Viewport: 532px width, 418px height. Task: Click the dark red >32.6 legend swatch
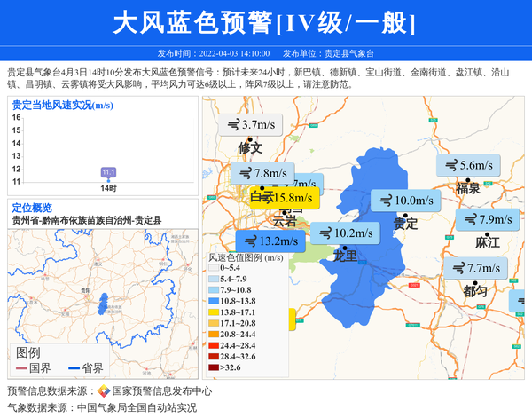[x=215, y=367]
